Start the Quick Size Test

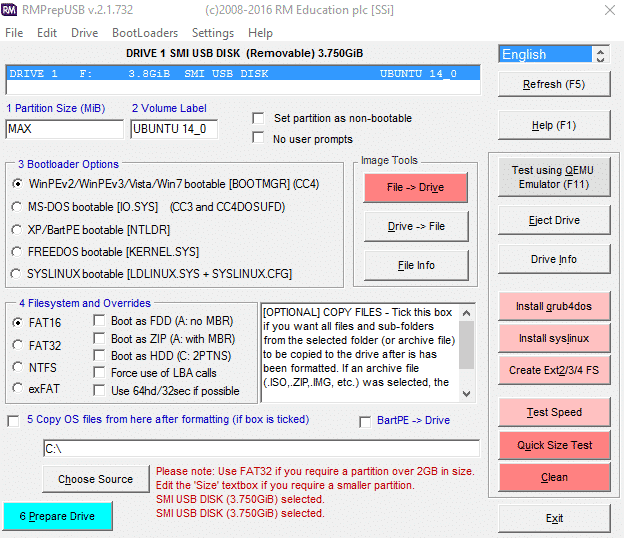[x=554, y=445]
